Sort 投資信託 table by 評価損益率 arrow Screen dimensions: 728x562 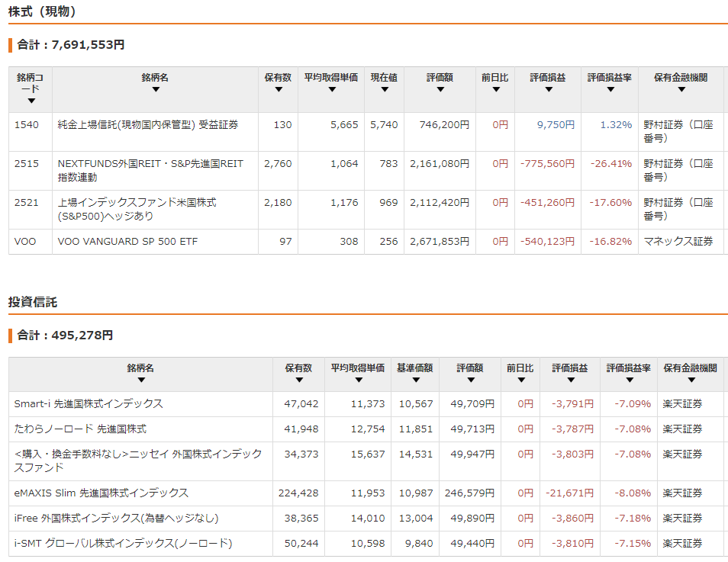[629, 380]
